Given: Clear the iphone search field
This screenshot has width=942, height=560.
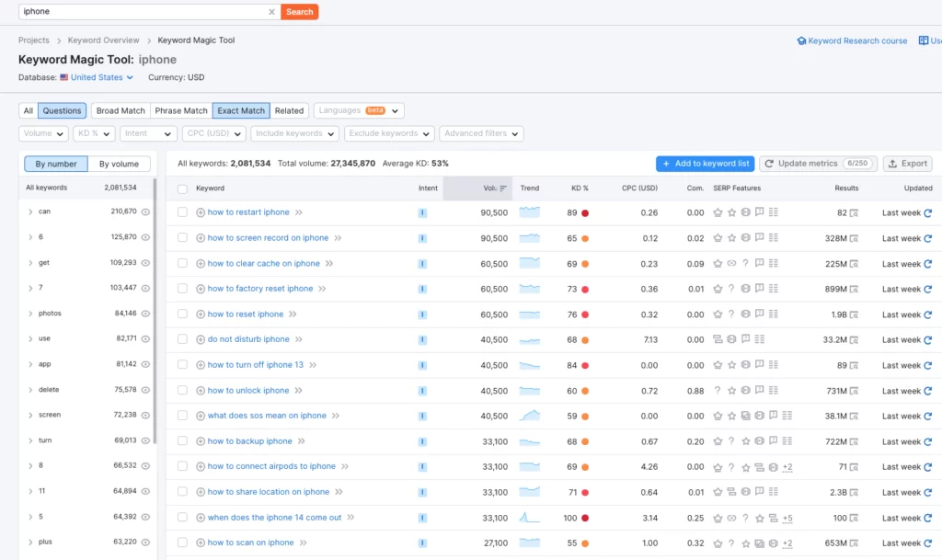Looking at the screenshot, I should pos(271,11).
